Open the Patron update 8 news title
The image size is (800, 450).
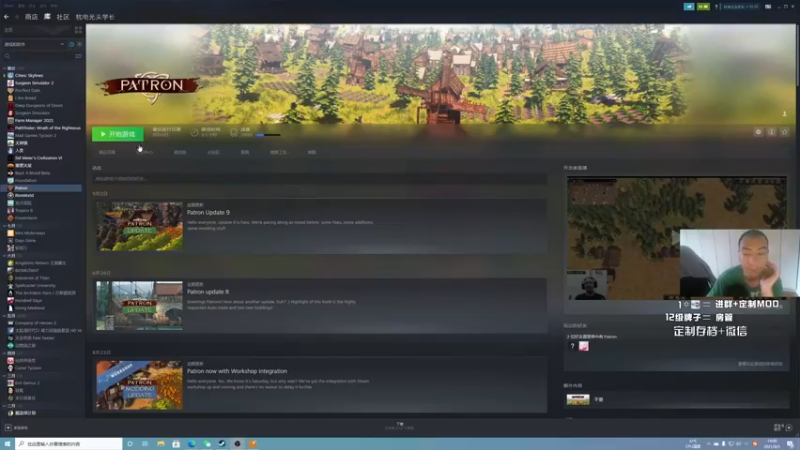click(208, 292)
